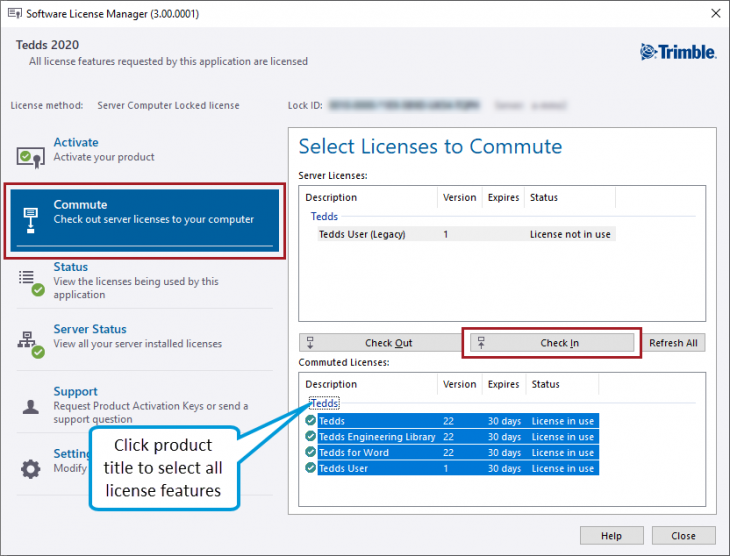Click the Close button
The image size is (730, 556).
tap(683, 536)
